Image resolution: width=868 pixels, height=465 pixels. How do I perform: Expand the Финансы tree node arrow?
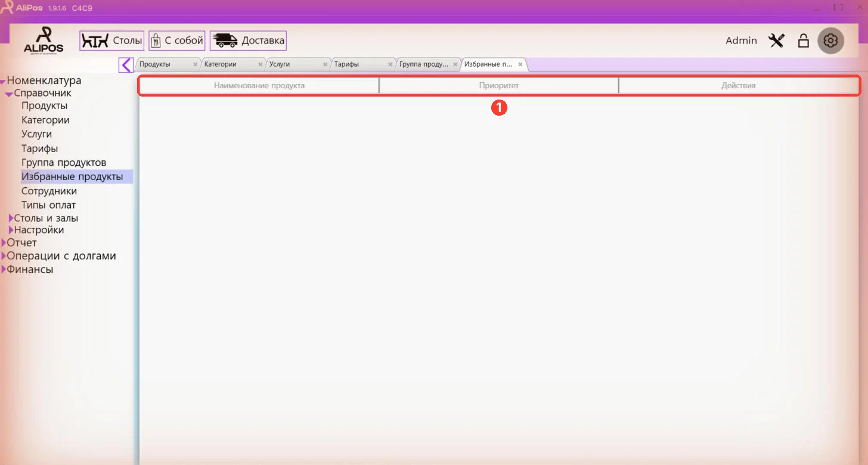click(4, 269)
